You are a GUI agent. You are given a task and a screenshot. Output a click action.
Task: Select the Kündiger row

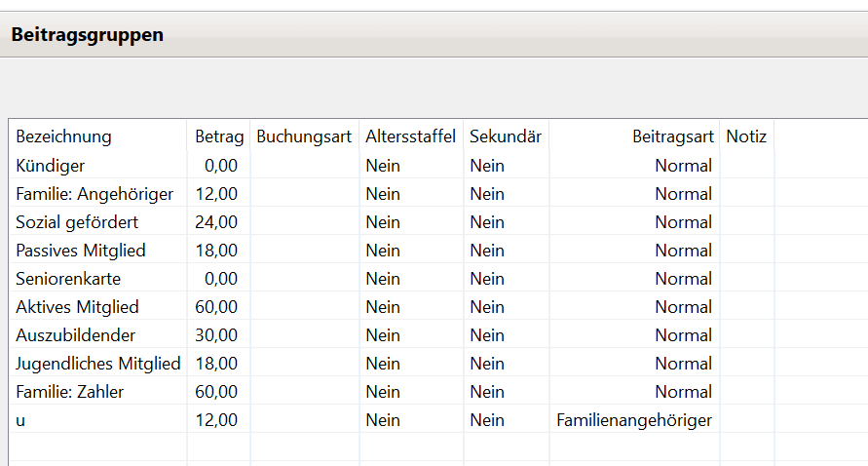pos(51,166)
